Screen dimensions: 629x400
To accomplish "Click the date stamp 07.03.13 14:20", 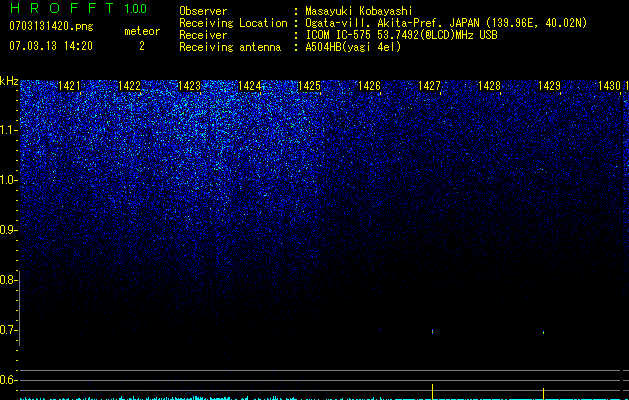I will tap(51, 46).
